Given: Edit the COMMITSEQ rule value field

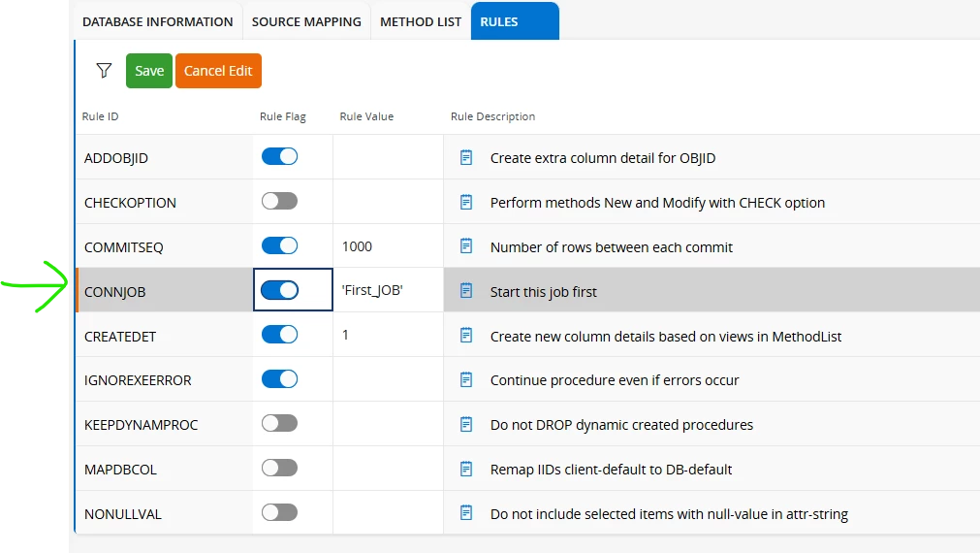Looking at the screenshot, I should (387, 246).
